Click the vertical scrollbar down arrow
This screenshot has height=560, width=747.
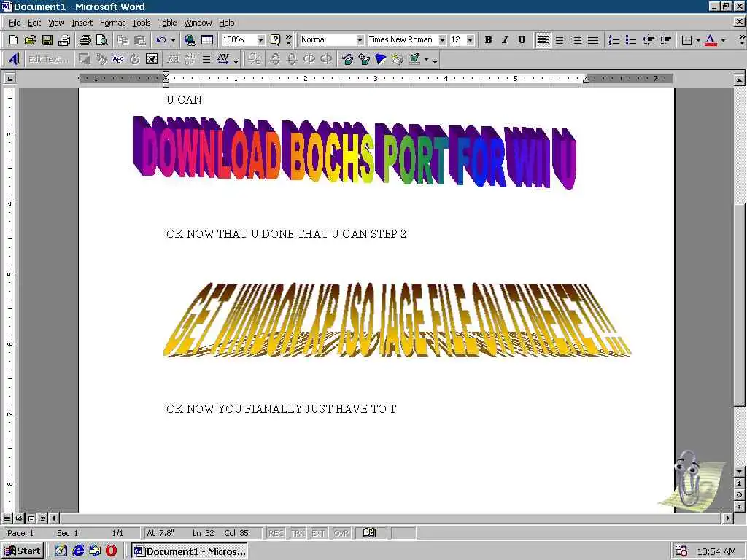coord(740,472)
